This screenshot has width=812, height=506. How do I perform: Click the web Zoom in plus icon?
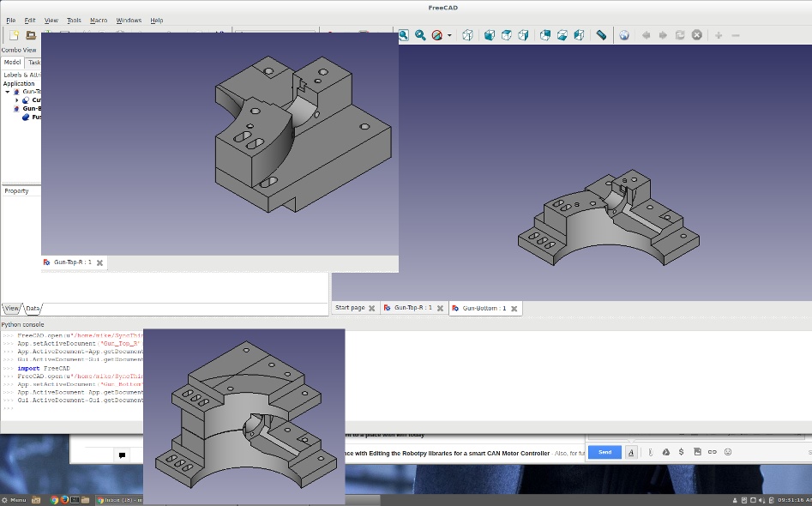[x=719, y=35]
